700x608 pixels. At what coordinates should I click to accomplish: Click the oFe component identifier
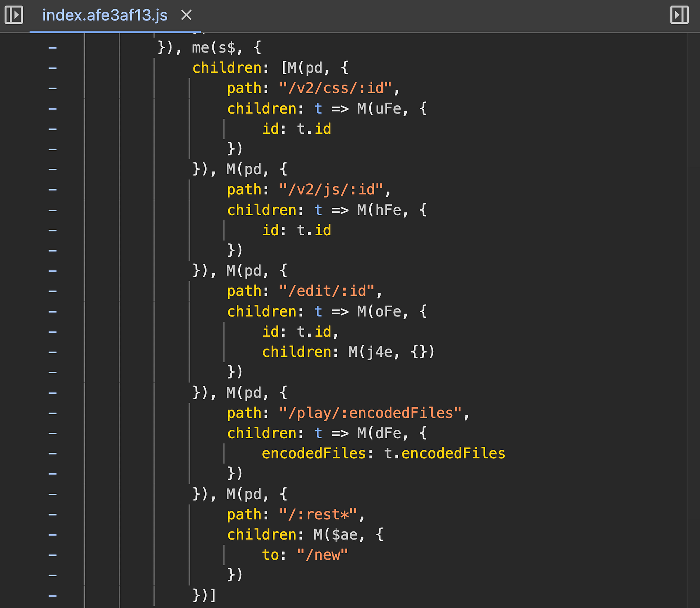[388, 312]
